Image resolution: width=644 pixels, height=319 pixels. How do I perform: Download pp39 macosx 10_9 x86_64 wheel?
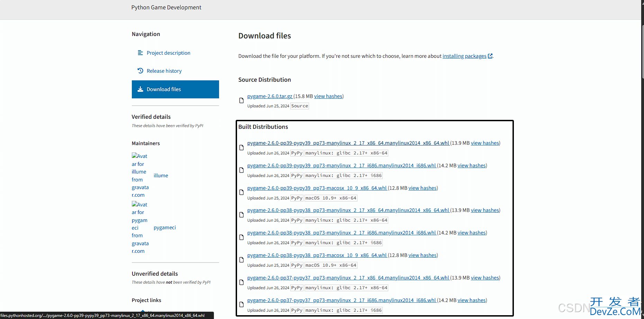click(x=317, y=188)
